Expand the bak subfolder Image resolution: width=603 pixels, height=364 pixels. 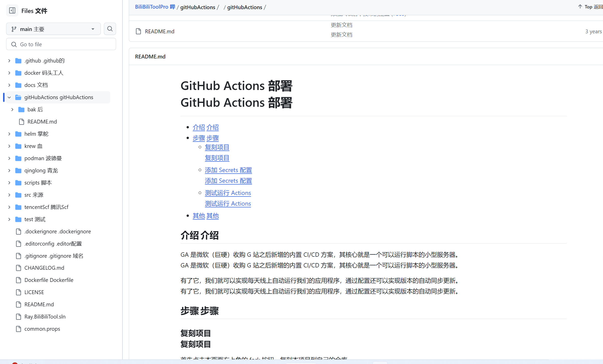point(12,110)
